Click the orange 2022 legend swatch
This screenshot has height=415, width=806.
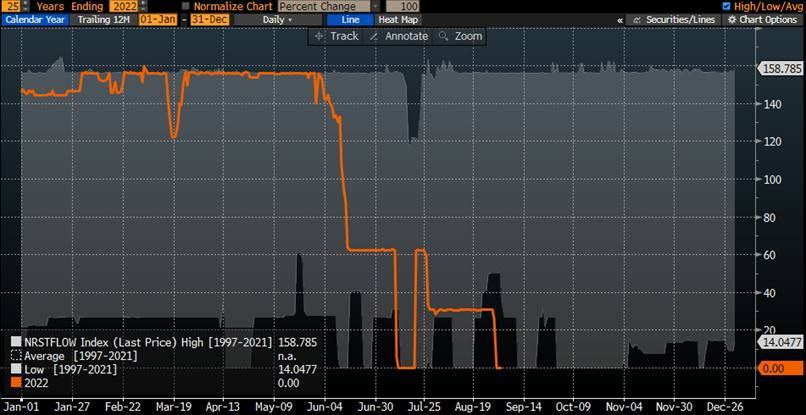[16, 383]
